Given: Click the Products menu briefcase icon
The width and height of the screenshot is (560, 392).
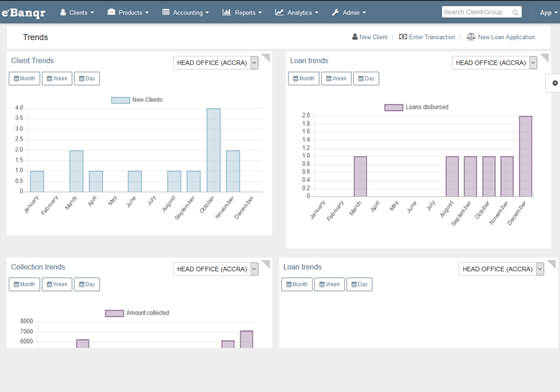Looking at the screenshot, I should (111, 12).
